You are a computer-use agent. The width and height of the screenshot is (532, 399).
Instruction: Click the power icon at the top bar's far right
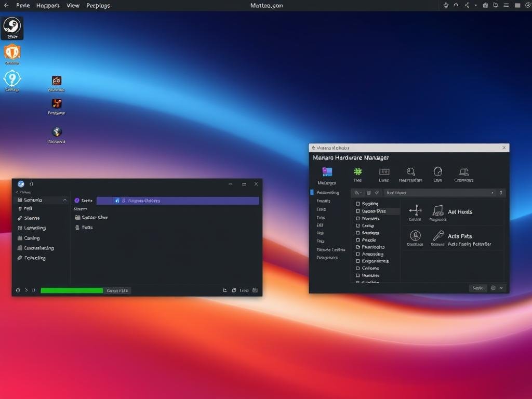click(528, 5)
